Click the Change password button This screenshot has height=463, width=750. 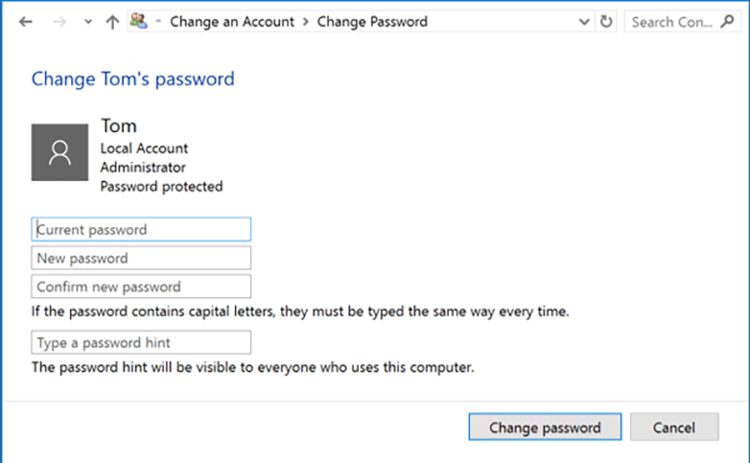[545, 427]
